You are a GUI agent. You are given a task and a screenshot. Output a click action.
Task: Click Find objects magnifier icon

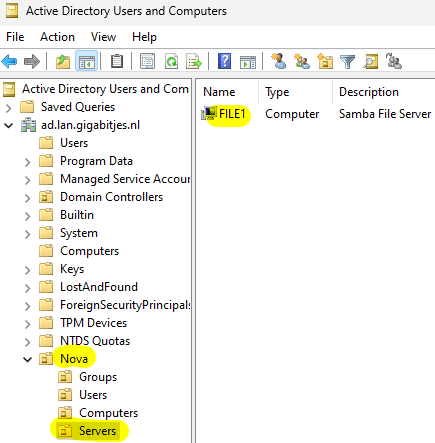pyautogui.click(x=370, y=62)
